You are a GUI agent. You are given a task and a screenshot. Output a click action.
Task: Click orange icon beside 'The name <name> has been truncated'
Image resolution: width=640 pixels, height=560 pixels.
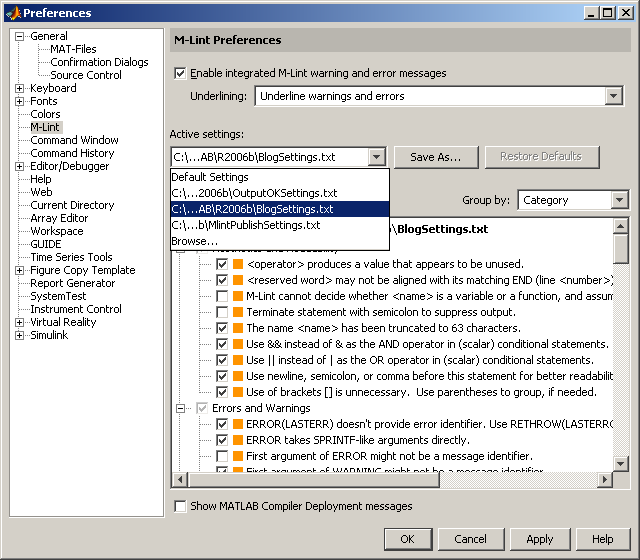238,328
